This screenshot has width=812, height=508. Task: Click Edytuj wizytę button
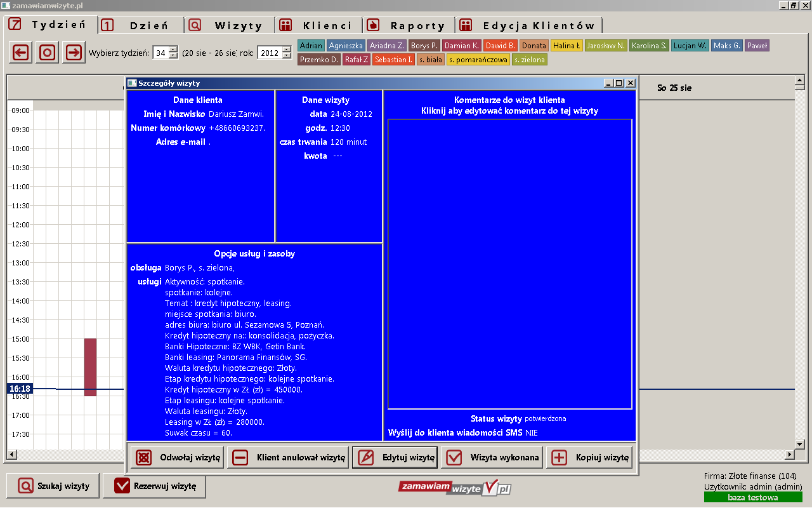(x=395, y=457)
